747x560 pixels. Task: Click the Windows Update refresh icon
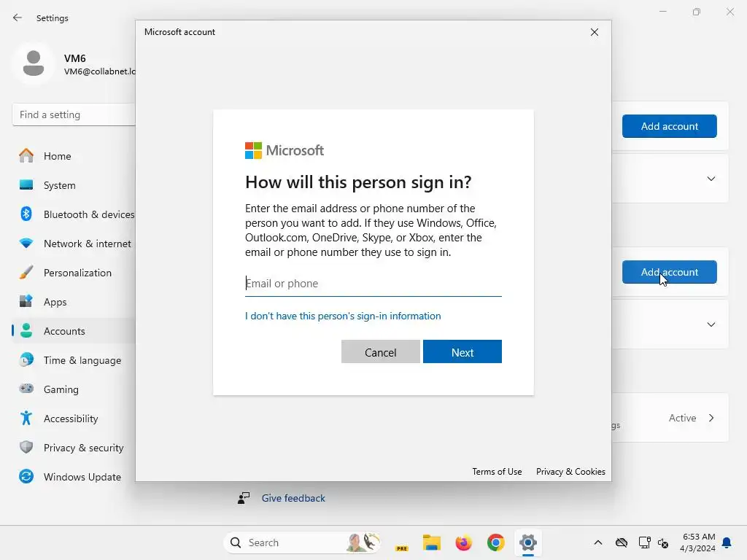[x=26, y=476]
